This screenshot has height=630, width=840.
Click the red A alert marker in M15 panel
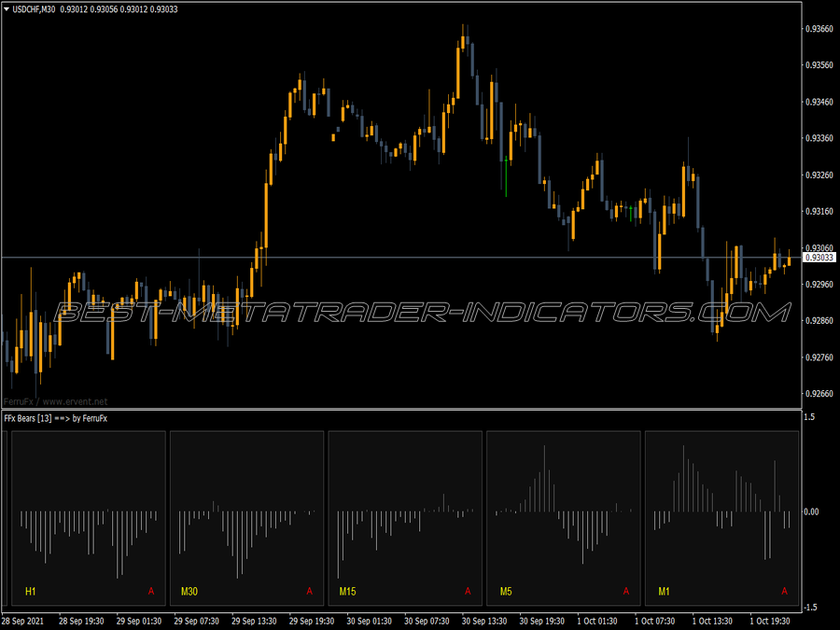468,592
